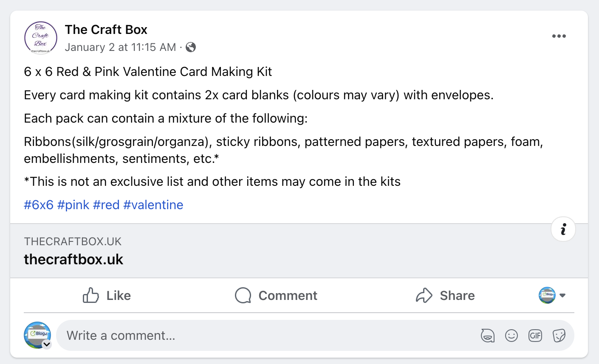Open the January 2 timestamp link
Screen dimensions: 599x364
pos(120,47)
